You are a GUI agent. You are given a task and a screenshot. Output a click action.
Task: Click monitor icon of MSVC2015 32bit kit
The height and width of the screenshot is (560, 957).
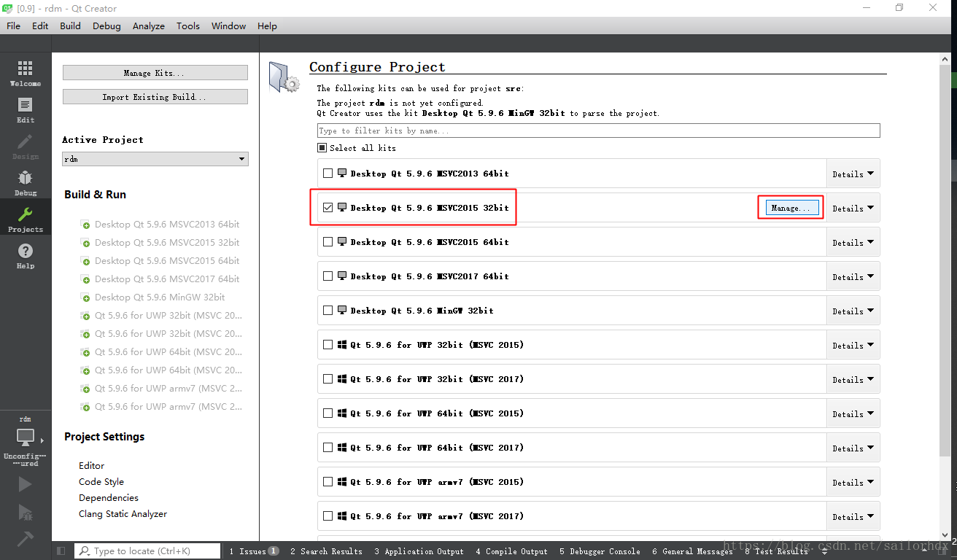click(341, 207)
